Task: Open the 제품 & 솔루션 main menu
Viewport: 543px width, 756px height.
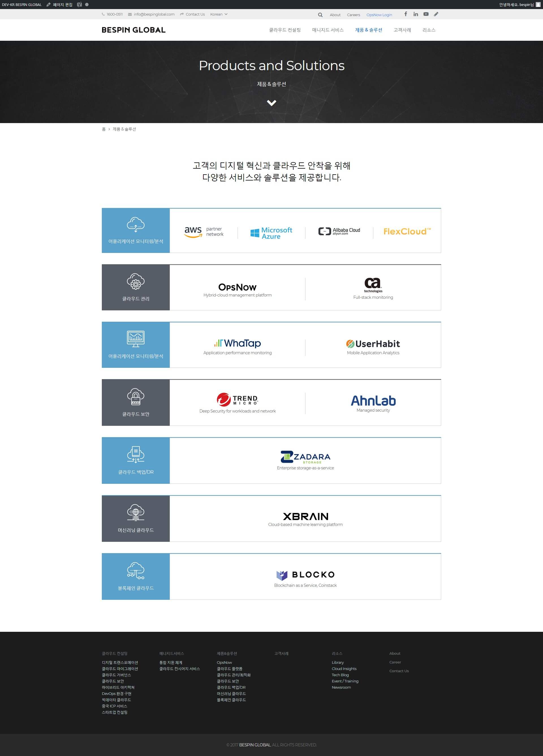Action: [369, 30]
